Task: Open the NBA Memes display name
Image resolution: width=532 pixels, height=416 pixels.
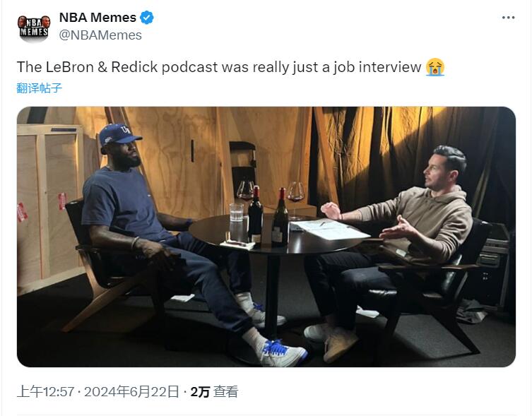Action: click(x=97, y=18)
